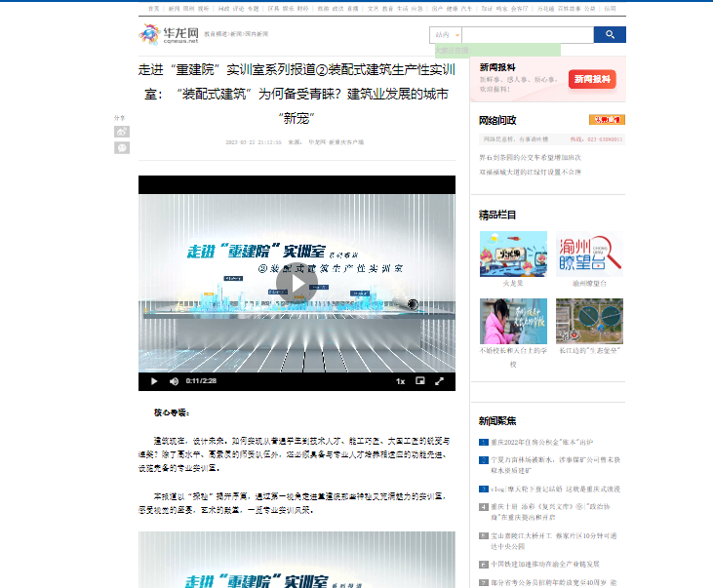Image resolution: width=713 pixels, height=588 pixels.
Task: Click 信用 in the top navigation bar
Action: (610, 8)
